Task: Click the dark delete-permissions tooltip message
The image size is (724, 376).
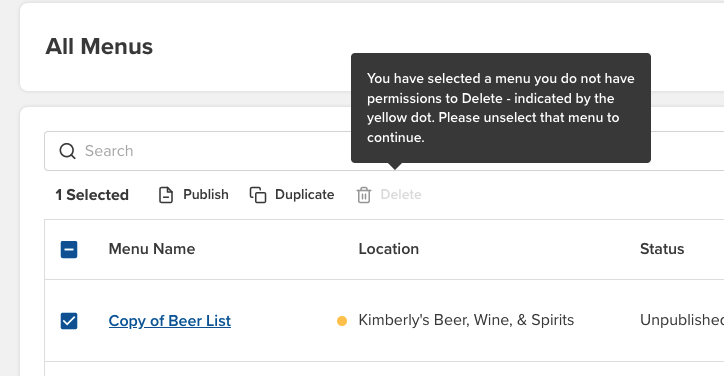Action: coord(501,108)
